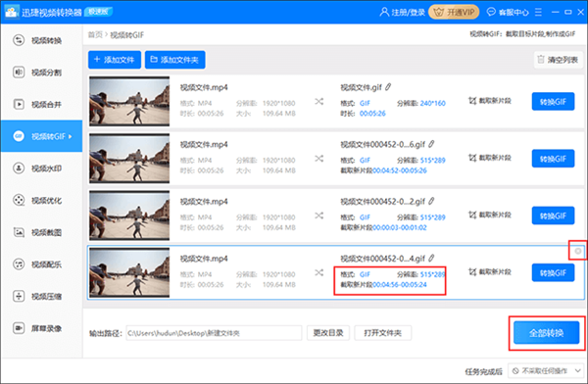Edit output name ending 4.gif with the pencil icon
Viewport: 588px width, 384px height.
[431, 258]
